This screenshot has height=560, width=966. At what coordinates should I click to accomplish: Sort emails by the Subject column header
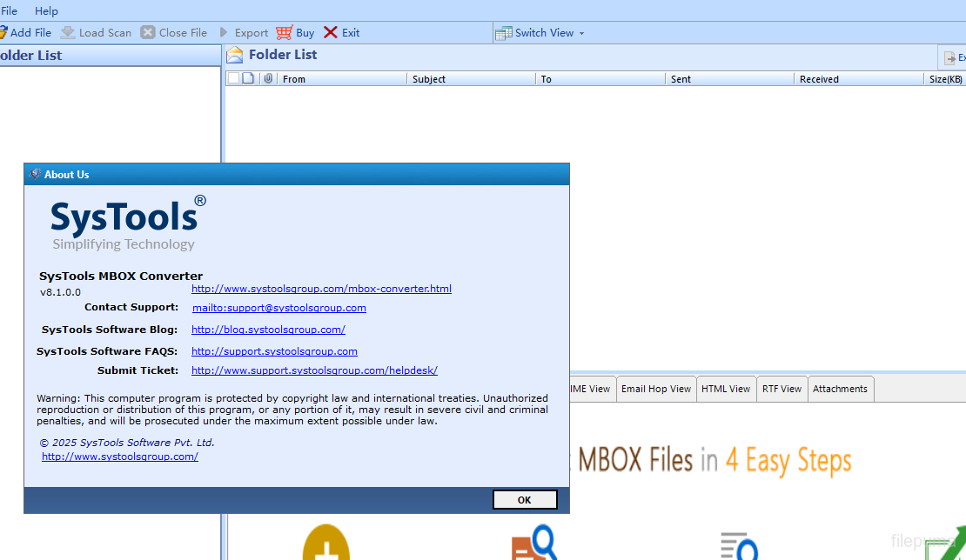click(x=470, y=79)
